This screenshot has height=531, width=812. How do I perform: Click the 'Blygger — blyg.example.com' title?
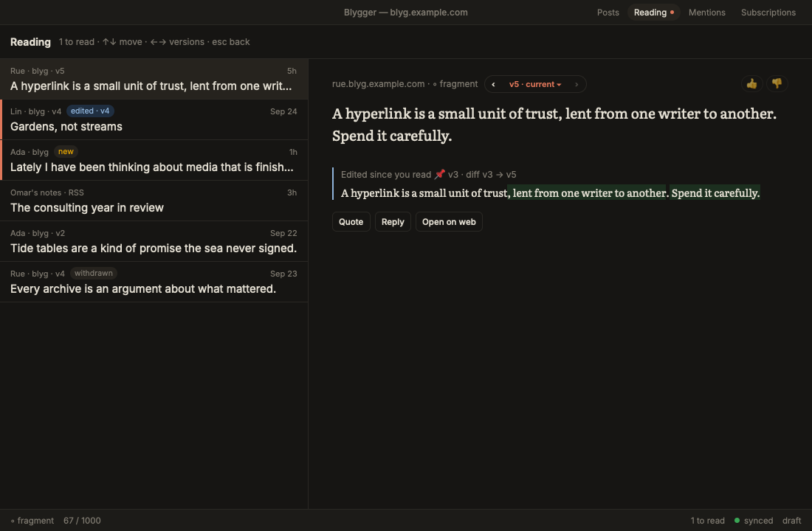[x=405, y=13]
